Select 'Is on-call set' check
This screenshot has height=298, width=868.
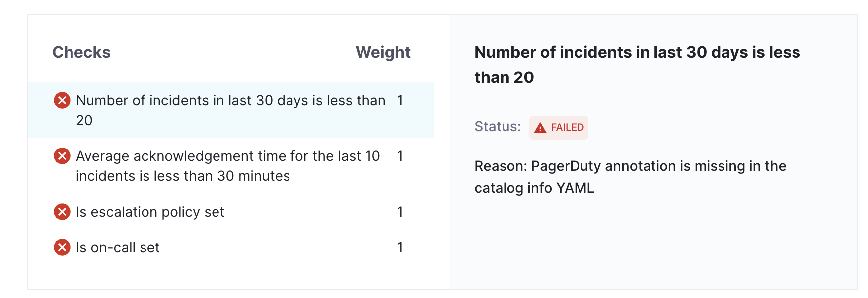(x=118, y=247)
